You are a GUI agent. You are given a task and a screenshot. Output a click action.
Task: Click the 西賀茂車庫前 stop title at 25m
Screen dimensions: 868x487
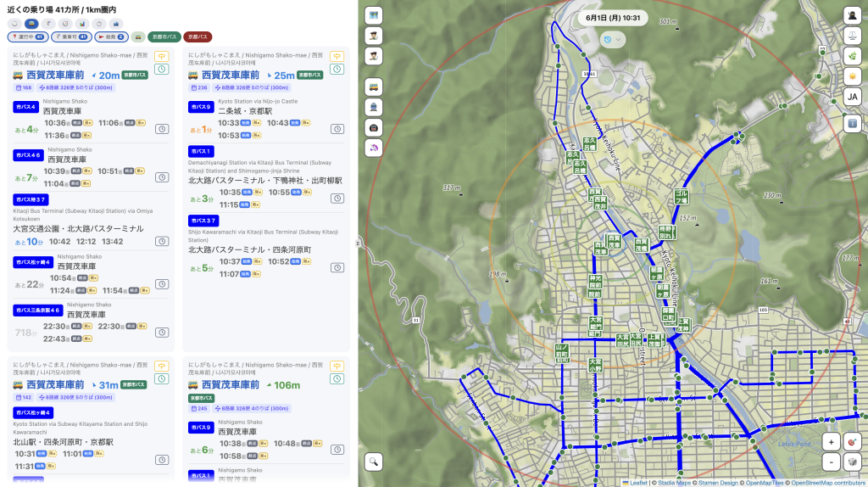point(231,75)
